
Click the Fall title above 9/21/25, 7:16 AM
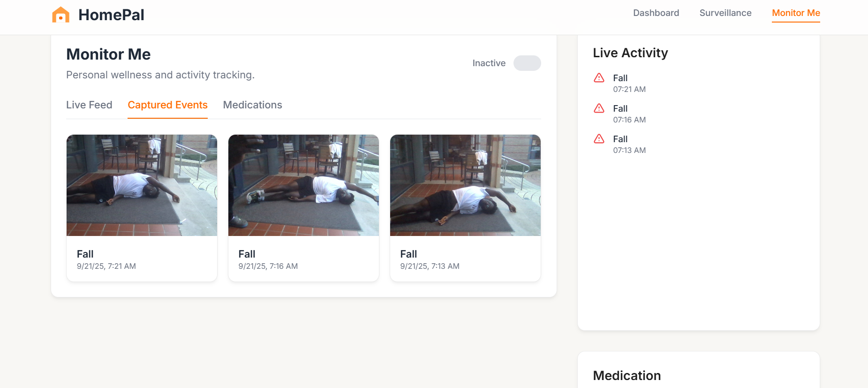point(247,254)
